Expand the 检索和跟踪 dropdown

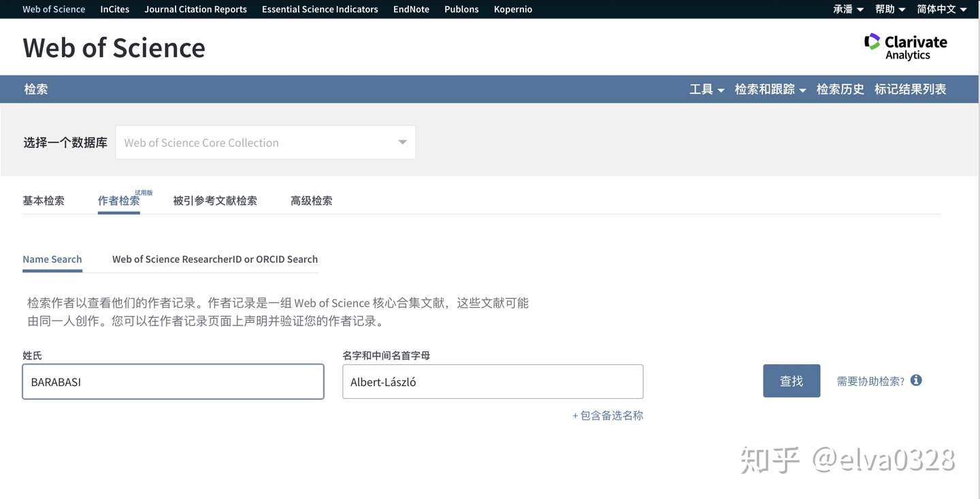pos(765,88)
